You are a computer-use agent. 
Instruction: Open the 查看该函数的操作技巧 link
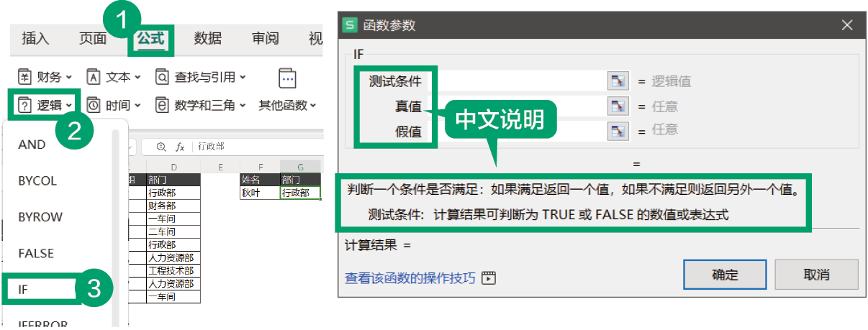[x=410, y=278]
